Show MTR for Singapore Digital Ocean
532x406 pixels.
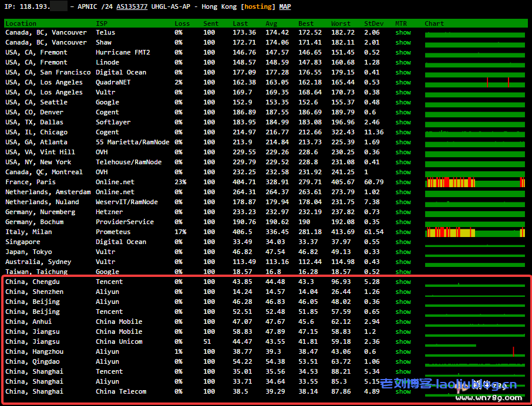(x=403, y=242)
